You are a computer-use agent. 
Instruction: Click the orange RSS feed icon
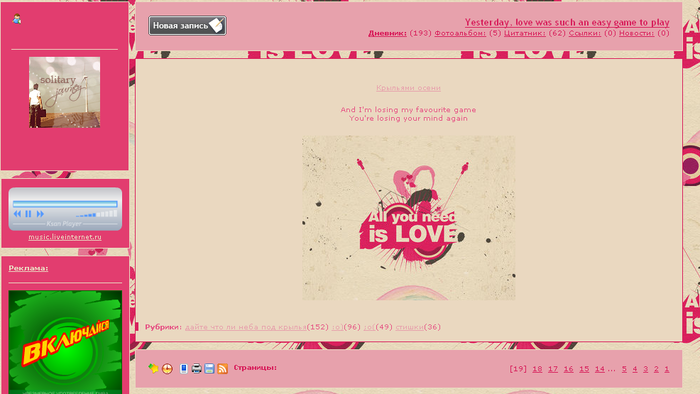click(x=222, y=369)
